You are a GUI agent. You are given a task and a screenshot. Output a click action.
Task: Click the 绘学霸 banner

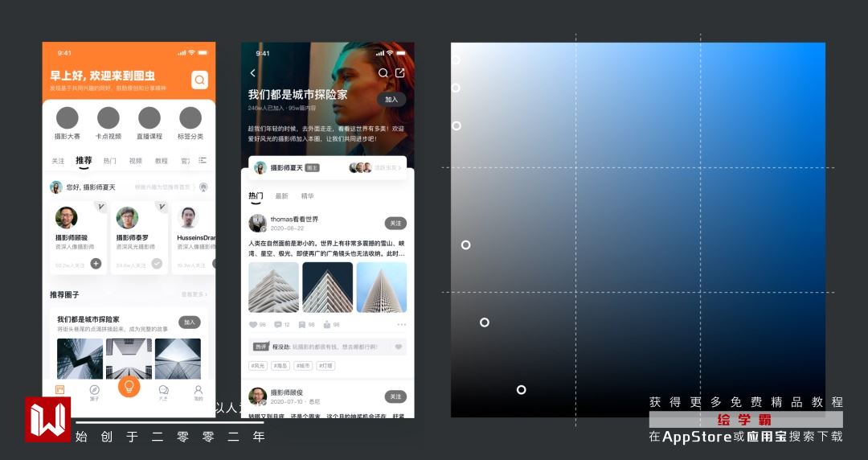tap(746, 420)
